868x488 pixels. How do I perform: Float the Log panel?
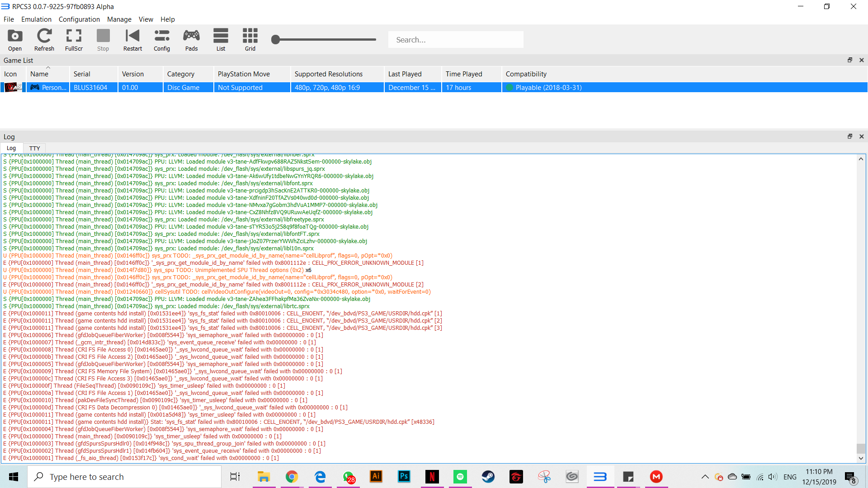tap(849, 136)
